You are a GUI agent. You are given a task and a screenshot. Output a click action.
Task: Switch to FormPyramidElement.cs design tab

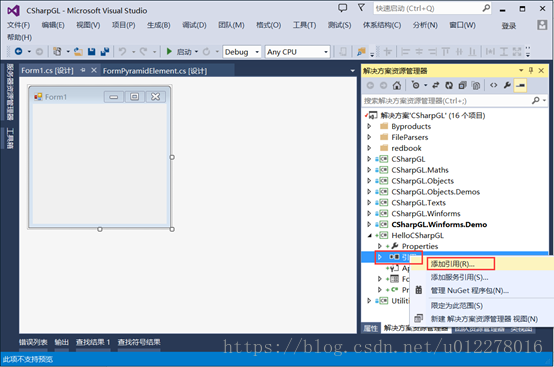(155, 71)
